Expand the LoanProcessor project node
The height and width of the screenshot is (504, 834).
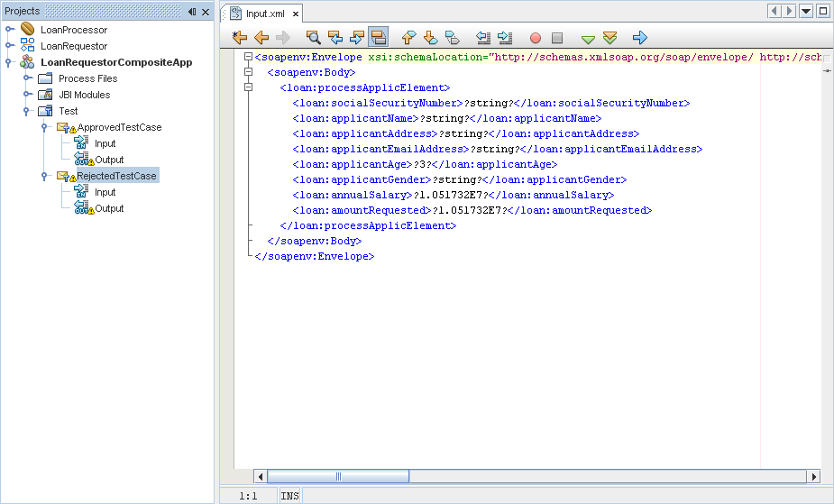(9, 29)
